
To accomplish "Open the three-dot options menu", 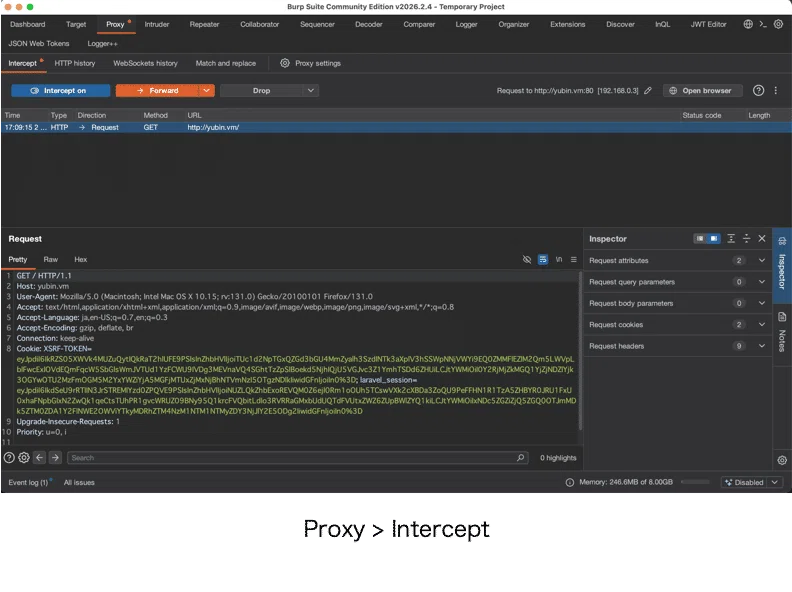I will [x=776, y=90].
